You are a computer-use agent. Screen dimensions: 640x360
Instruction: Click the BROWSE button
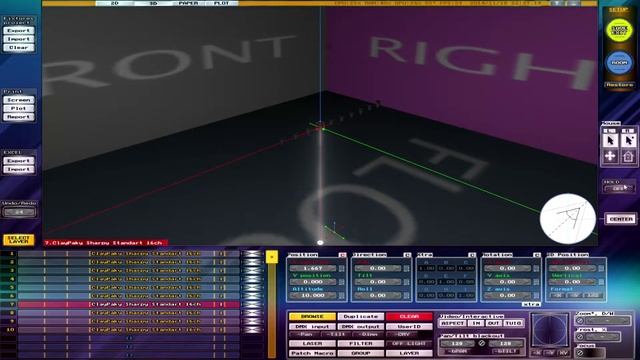point(312,317)
